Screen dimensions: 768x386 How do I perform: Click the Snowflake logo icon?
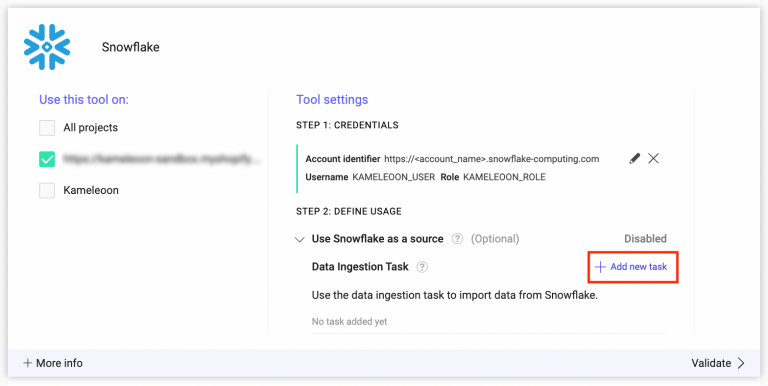coord(47,47)
